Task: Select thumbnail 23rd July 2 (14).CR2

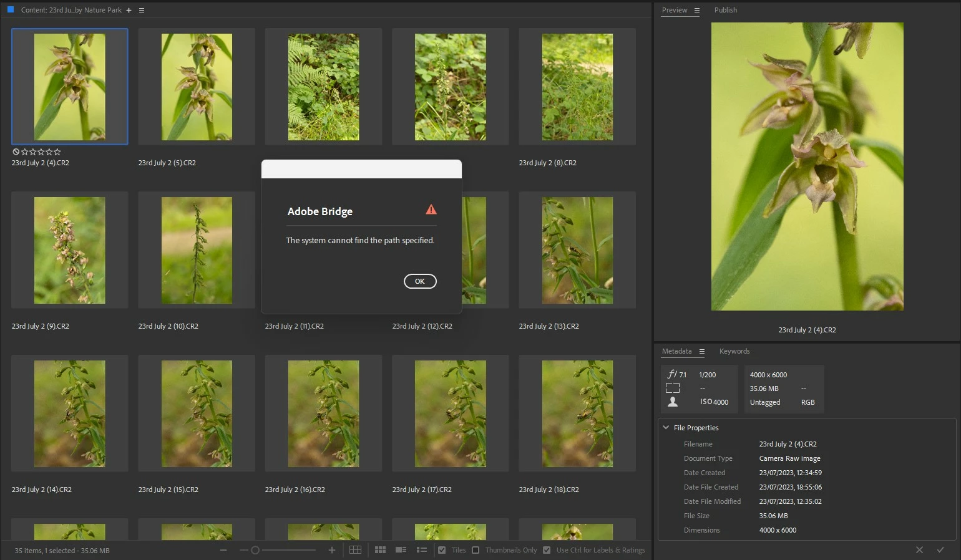Action: coord(70,413)
